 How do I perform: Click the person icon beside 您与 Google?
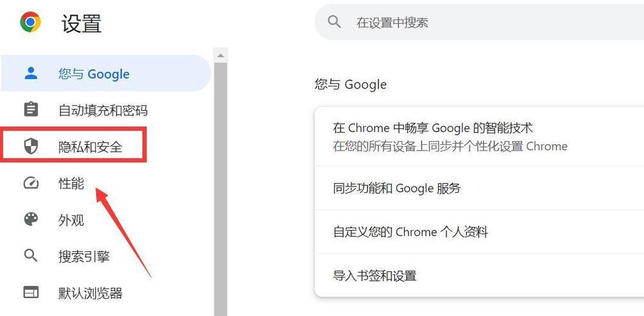[31, 74]
